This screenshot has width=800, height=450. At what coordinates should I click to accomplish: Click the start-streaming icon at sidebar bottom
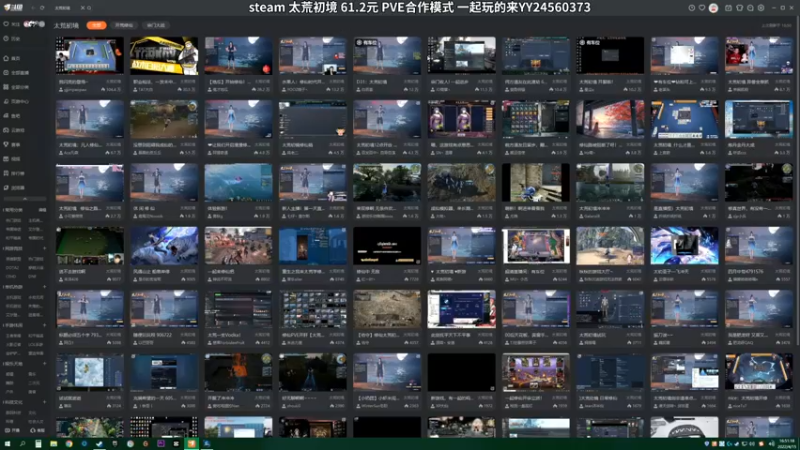11,431
